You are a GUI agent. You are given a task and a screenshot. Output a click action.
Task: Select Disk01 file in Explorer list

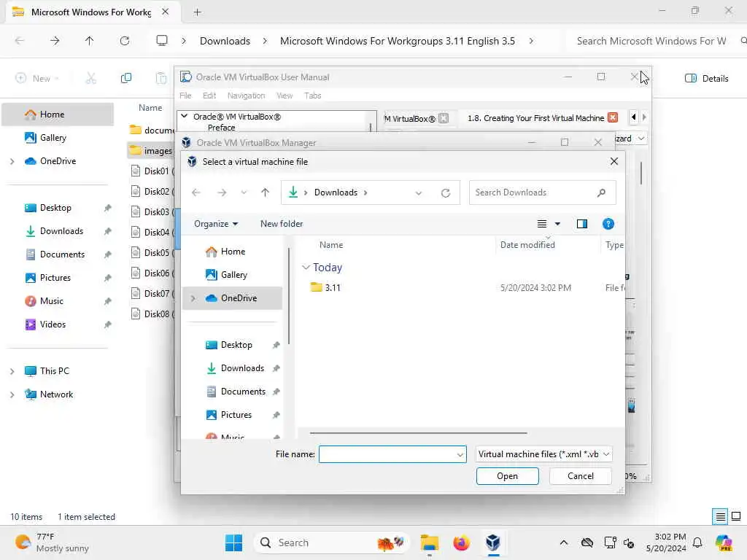pyautogui.click(x=152, y=171)
